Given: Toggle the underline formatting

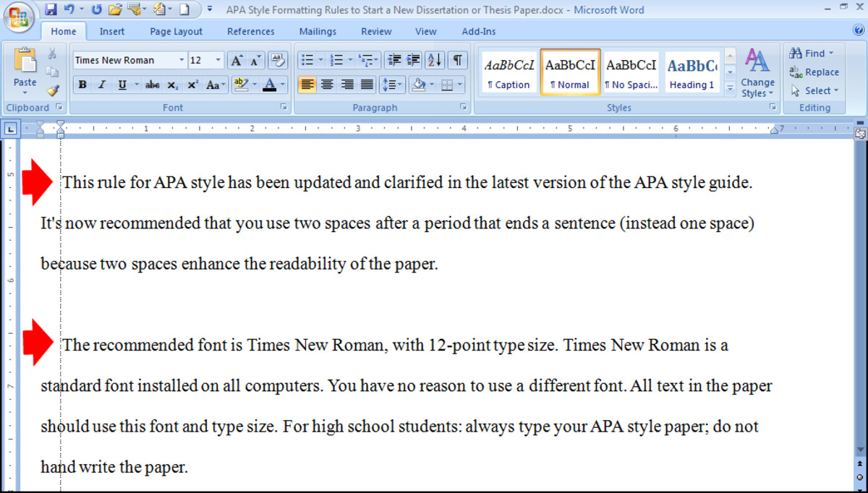Looking at the screenshot, I should (119, 85).
